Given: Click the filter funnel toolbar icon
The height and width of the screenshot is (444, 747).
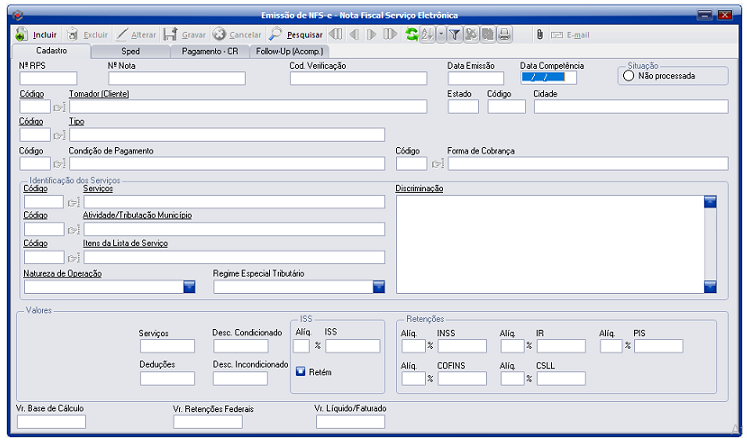Looking at the screenshot, I should pos(453,34).
